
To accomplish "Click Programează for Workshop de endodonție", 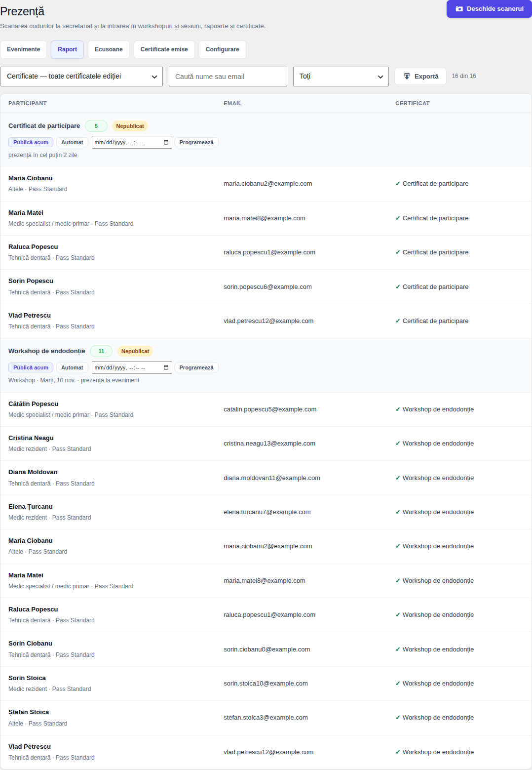I will [x=196, y=367].
